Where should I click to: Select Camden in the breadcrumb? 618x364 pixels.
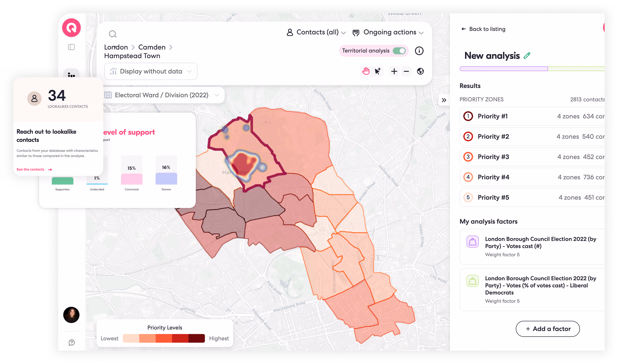coord(152,47)
